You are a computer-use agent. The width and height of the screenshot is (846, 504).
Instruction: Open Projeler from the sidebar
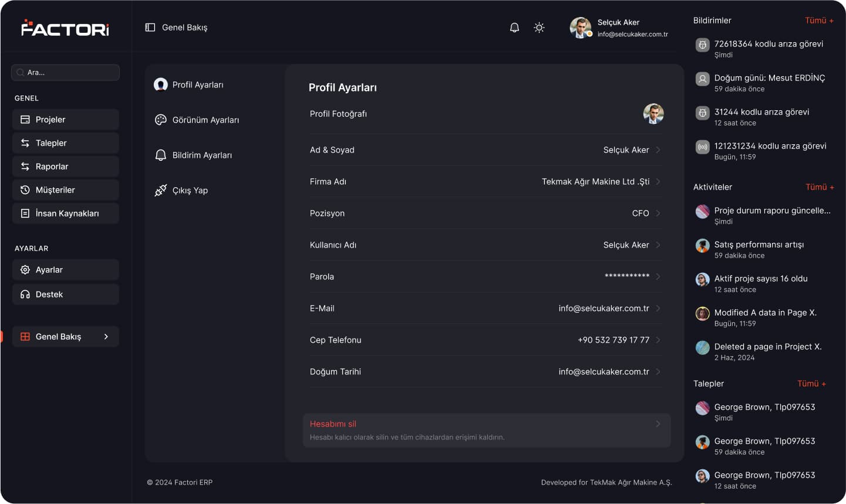point(66,120)
